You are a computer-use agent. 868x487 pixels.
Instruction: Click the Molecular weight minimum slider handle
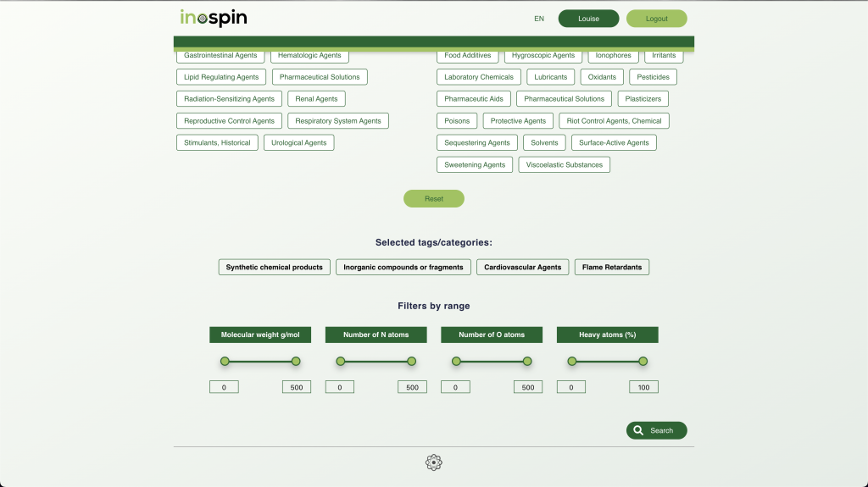point(225,362)
